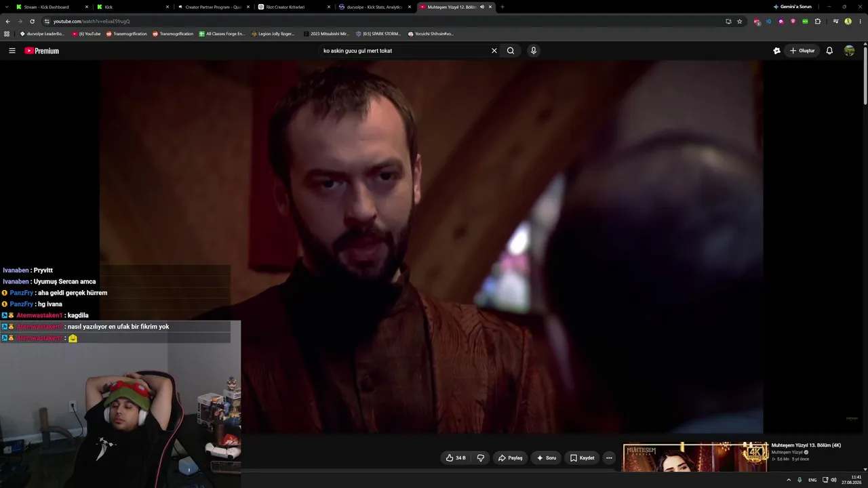
Task: Open the All Classes Forge En... bookmark
Action: (222, 33)
